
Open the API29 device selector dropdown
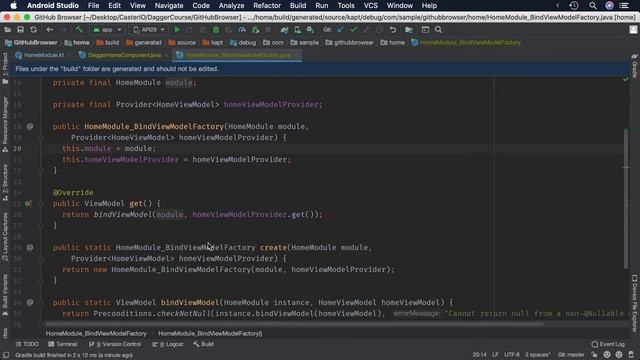click(x=149, y=30)
